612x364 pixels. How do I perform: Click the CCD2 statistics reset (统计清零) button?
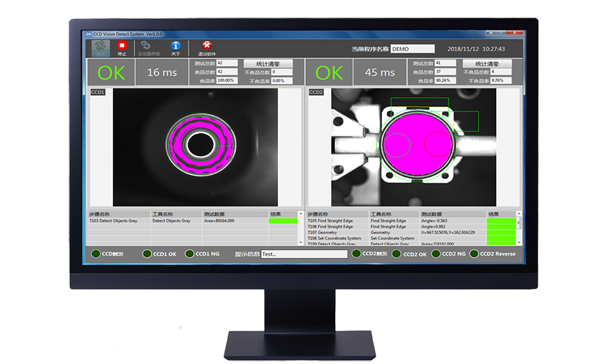pos(486,64)
